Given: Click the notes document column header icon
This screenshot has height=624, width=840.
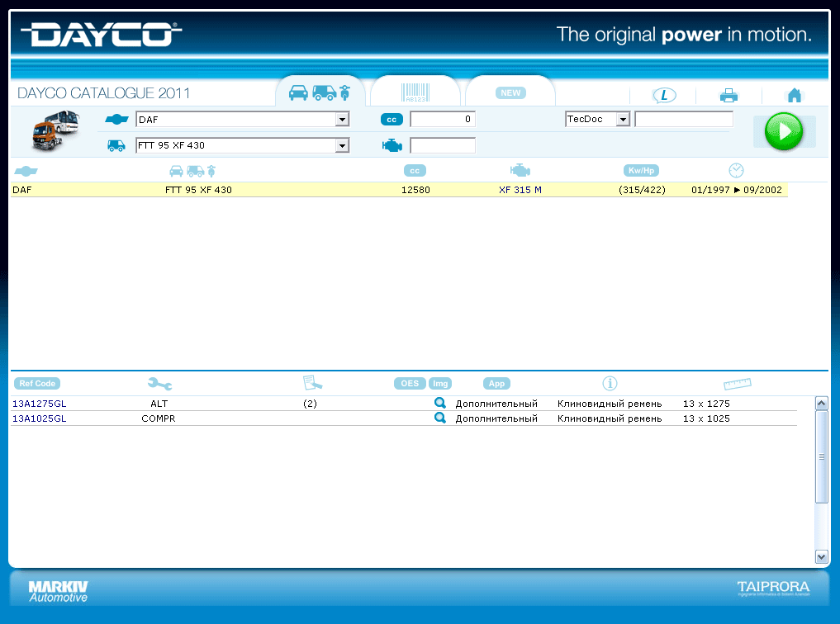Looking at the screenshot, I should [312, 383].
